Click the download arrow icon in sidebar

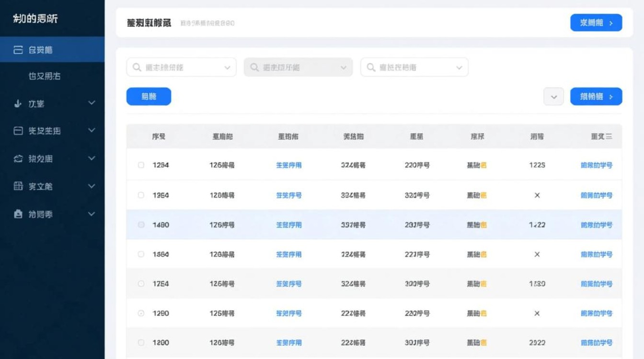click(x=17, y=103)
